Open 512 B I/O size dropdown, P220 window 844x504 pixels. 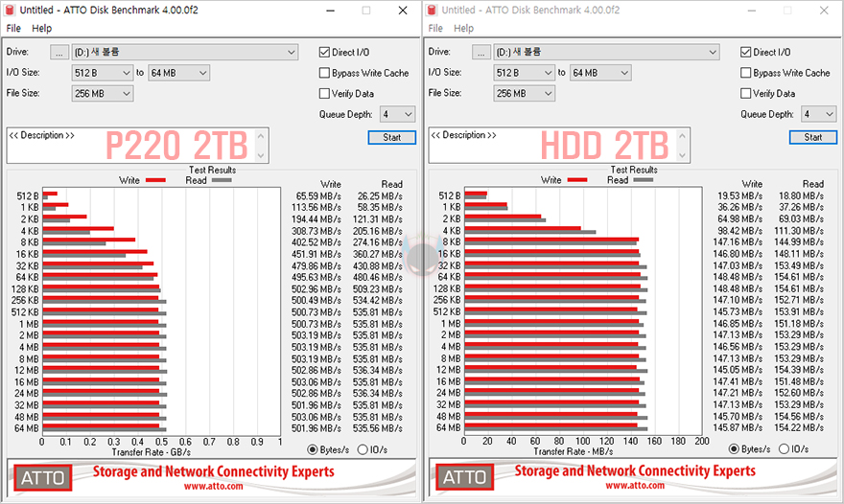(103, 73)
